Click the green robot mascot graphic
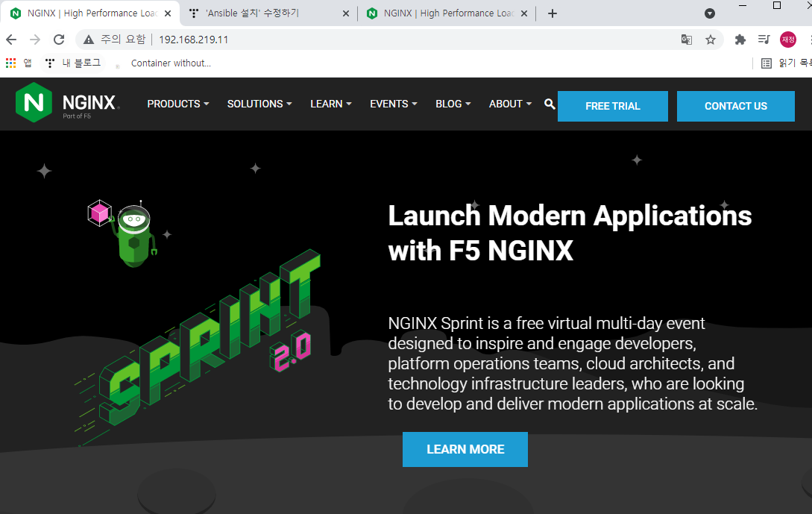Viewport: 812px width, 514px height. [136, 236]
